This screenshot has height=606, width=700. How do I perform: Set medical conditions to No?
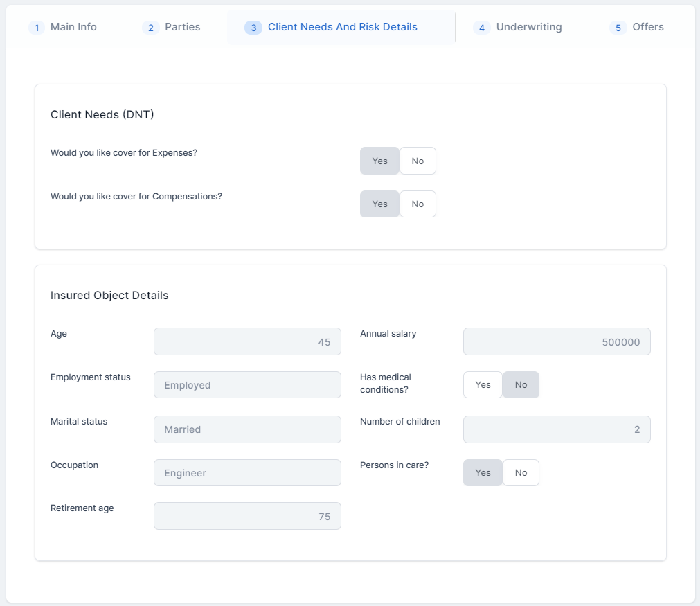(x=521, y=385)
